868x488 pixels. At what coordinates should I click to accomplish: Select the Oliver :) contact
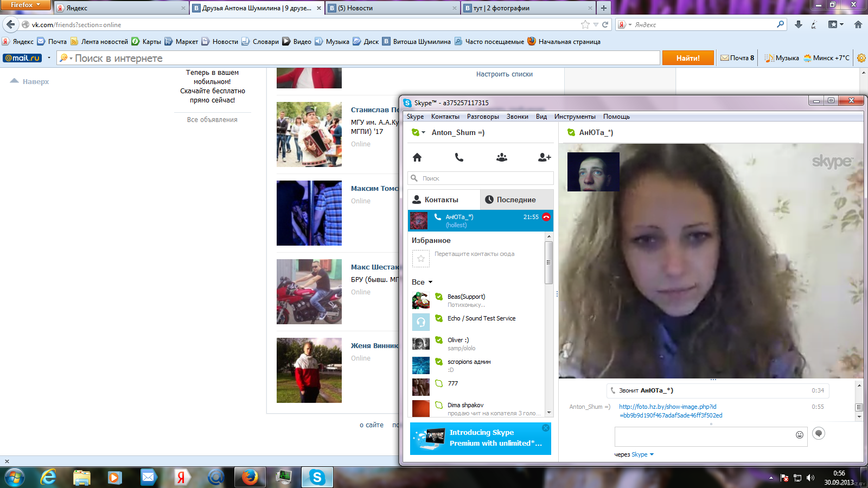[x=477, y=343]
